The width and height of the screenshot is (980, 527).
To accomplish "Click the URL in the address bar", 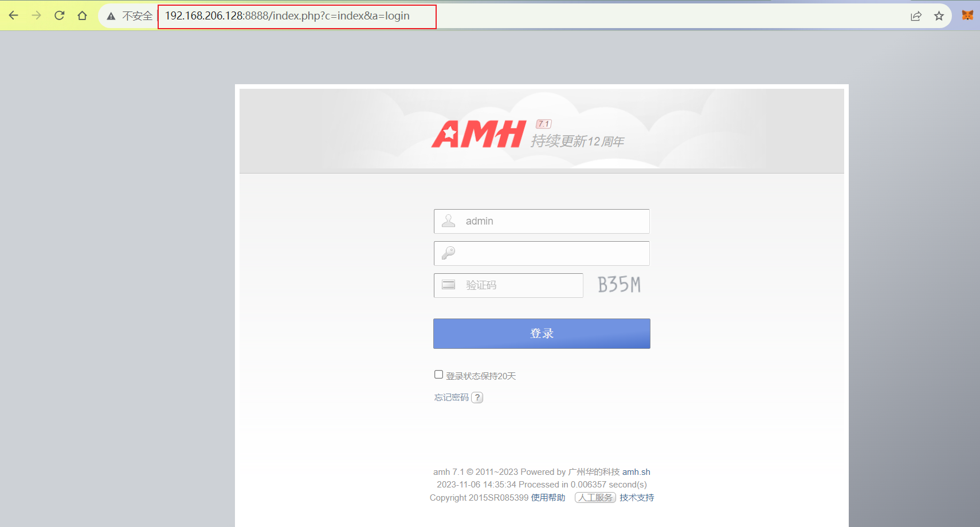I will [287, 16].
